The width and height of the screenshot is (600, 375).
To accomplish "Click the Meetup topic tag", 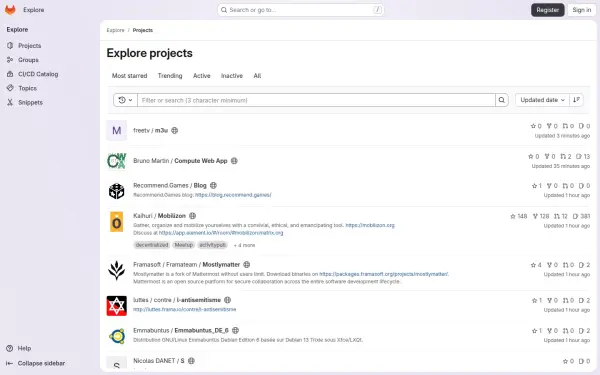I will click(184, 245).
